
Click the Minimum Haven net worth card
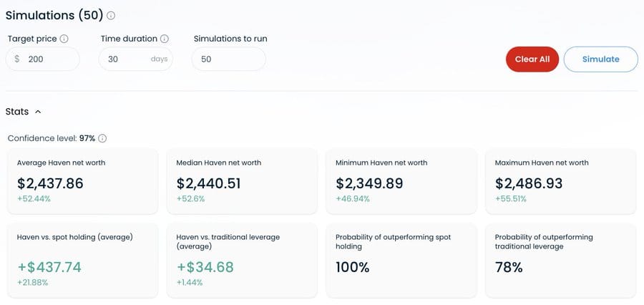401,181
